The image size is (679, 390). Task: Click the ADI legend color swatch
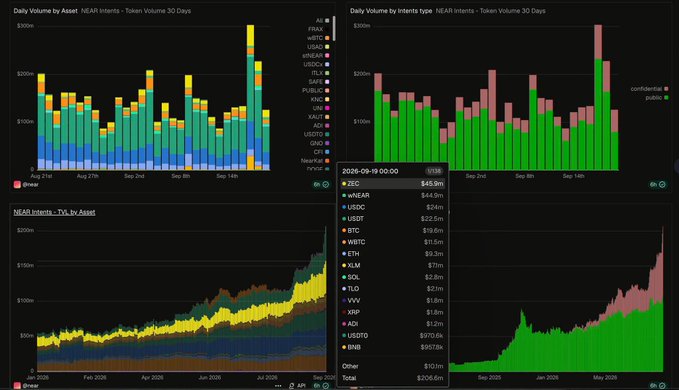(x=327, y=126)
